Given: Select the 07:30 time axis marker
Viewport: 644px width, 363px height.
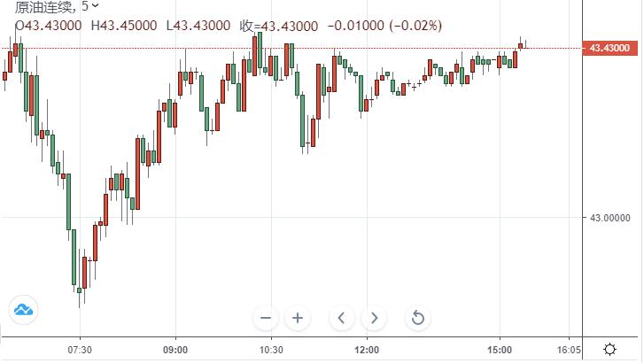Looking at the screenshot, I should [80, 350].
